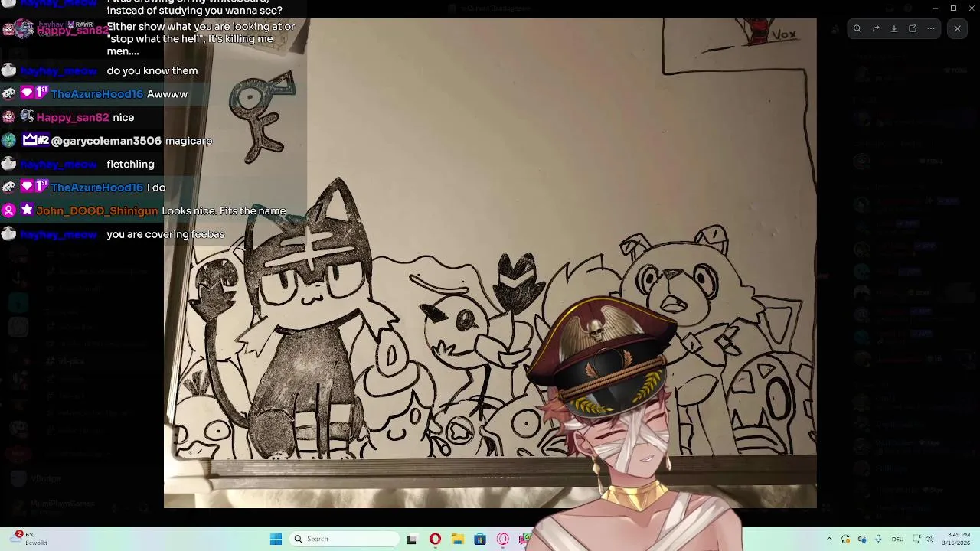The height and width of the screenshot is (551, 980).
Task: Minimize the Discord window
Action: point(935,8)
